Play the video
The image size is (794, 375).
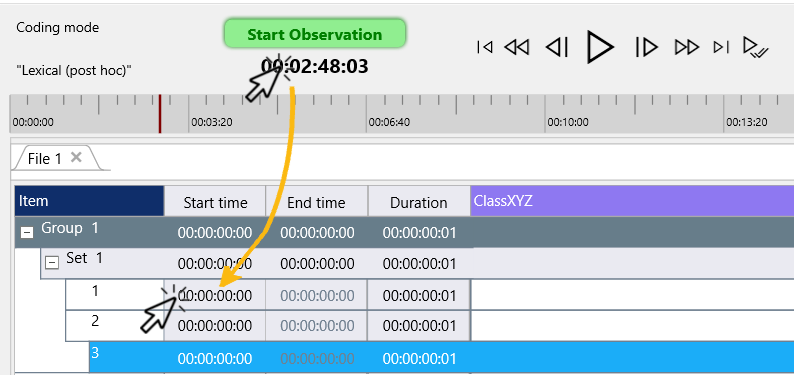point(601,47)
